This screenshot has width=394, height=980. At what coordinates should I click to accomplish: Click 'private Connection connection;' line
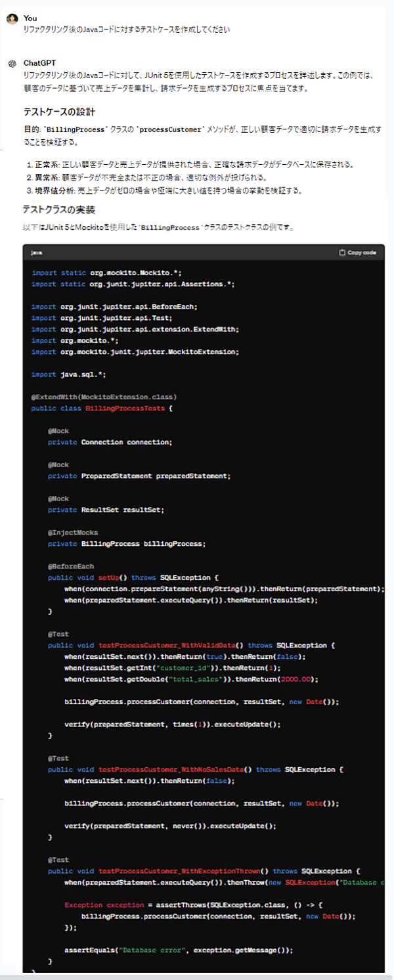[x=110, y=442]
